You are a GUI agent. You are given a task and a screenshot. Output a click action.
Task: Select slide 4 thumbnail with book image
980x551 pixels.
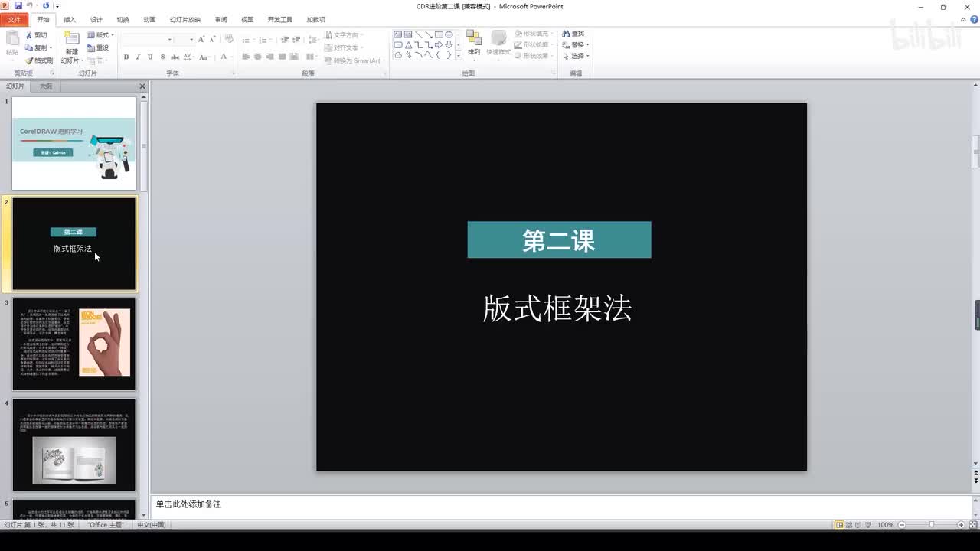point(74,445)
